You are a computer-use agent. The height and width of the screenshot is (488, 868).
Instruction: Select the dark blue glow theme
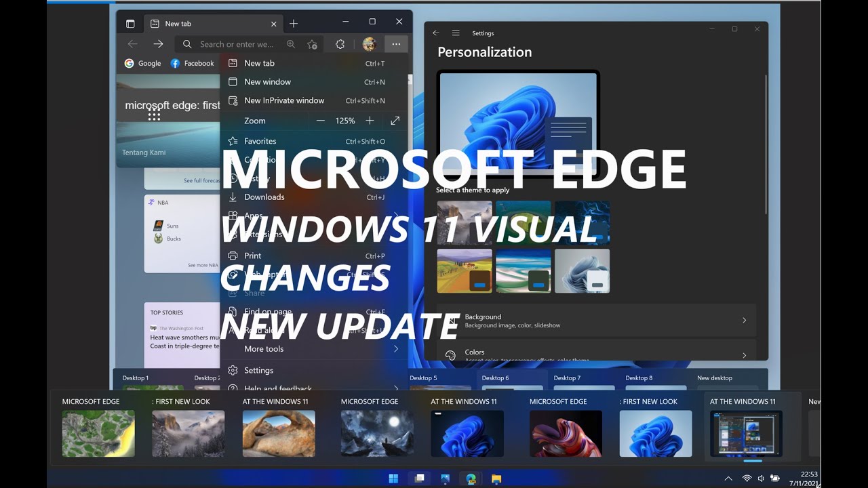click(582, 222)
